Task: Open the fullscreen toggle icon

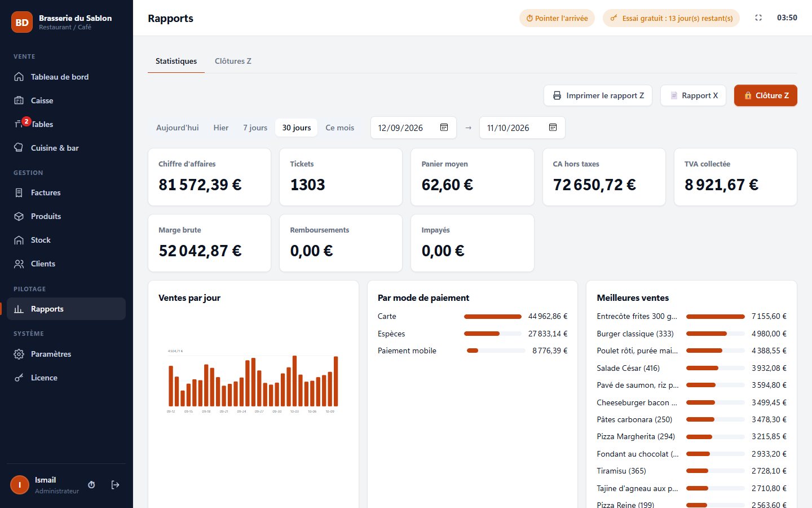Action: 758,18
